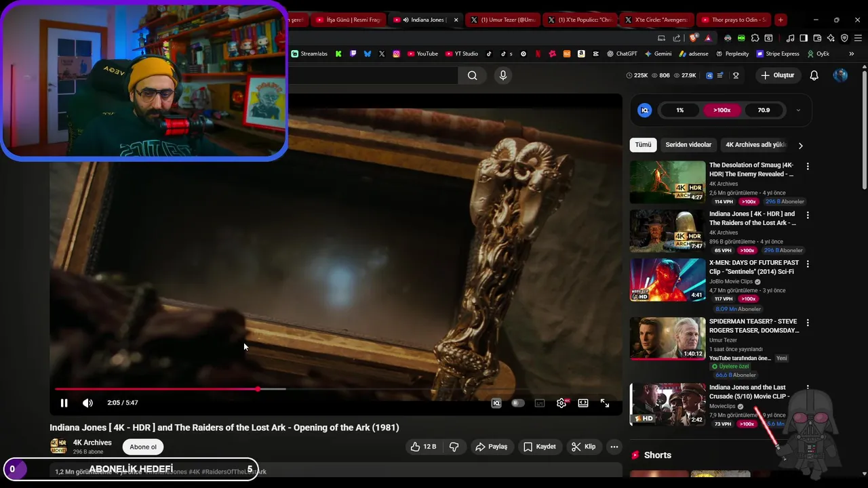This screenshot has width=868, height=488.
Task: Open the video quality settings gear
Action: (x=561, y=403)
